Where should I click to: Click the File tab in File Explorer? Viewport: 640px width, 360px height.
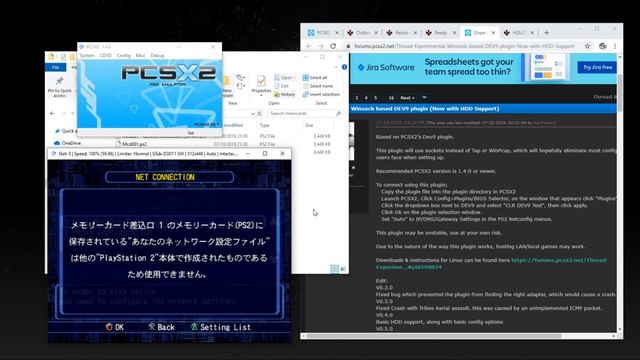click(x=56, y=67)
